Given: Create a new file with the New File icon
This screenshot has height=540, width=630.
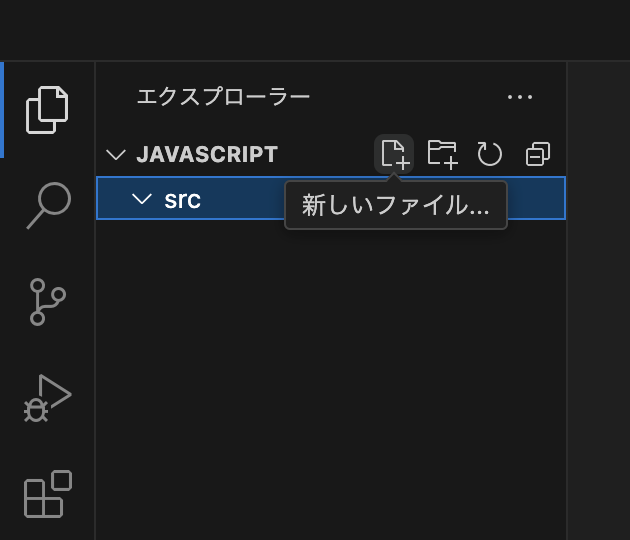Looking at the screenshot, I should point(394,154).
